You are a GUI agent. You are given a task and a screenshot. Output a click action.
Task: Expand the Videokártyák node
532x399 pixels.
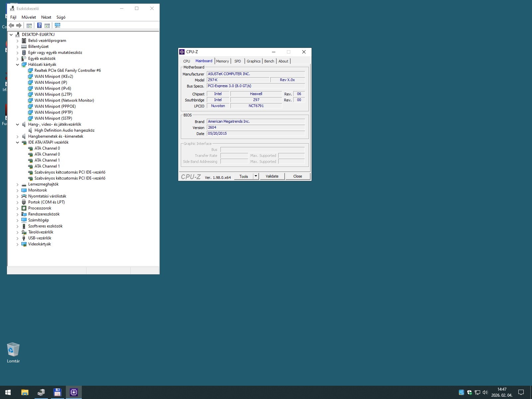[18, 244]
